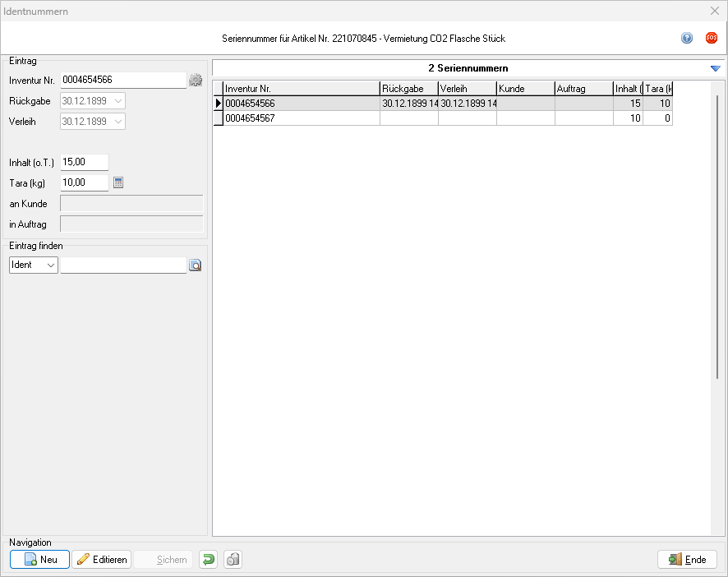This screenshot has width=728, height=577.
Task: Click the Inhalt (o.T.) input field
Action: tap(85, 162)
